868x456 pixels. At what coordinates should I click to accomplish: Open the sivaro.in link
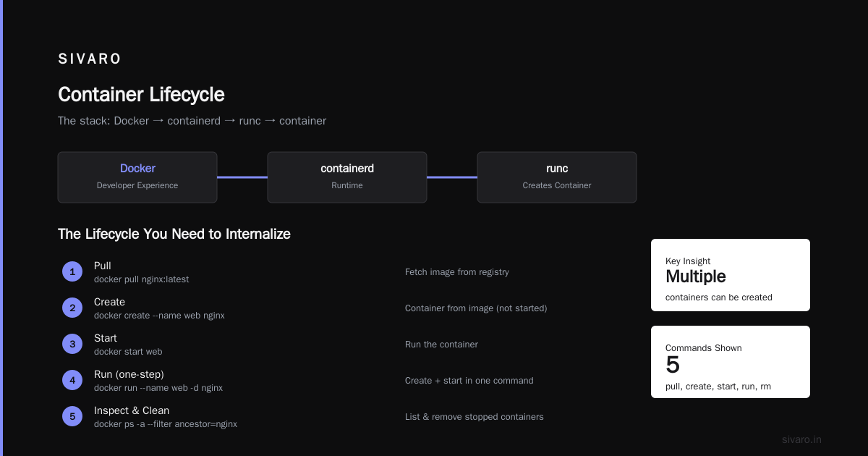[801, 439]
